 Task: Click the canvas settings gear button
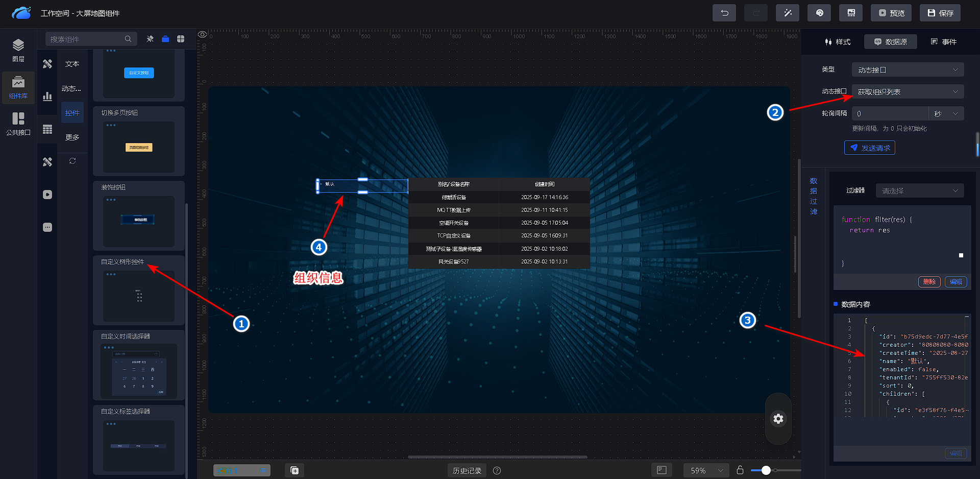[x=778, y=419]
